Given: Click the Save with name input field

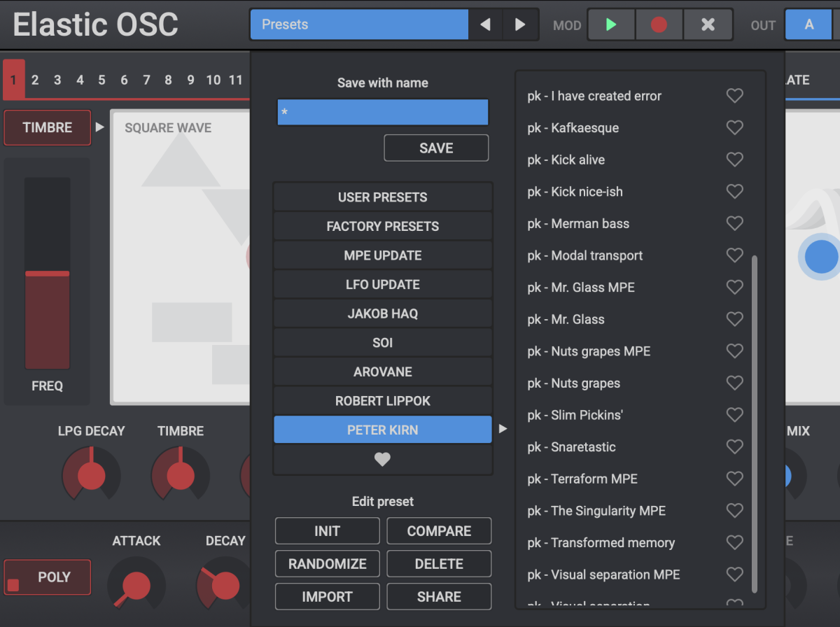Looking at the screenshot, I should pyautogui.click(x=382, y=112).
